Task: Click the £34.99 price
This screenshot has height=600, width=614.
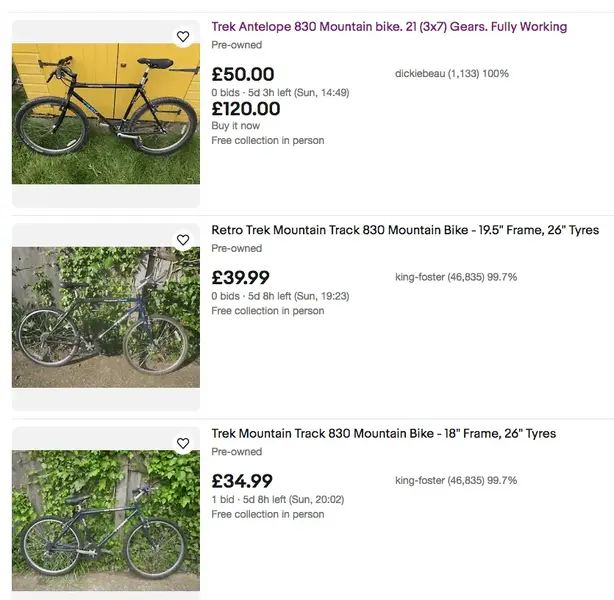Action: tap(242, 481)
